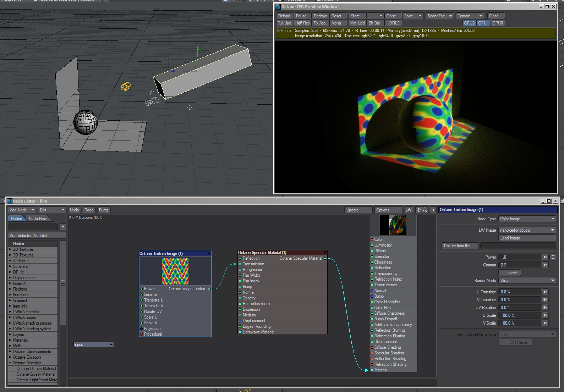Select Octane Glossy Material in node list

(35, 374)
